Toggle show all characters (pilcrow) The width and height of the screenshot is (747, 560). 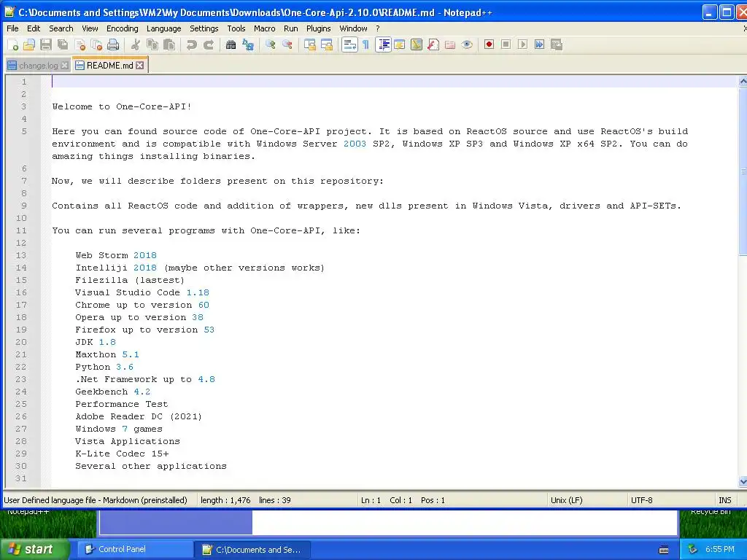tap(366, 44)
